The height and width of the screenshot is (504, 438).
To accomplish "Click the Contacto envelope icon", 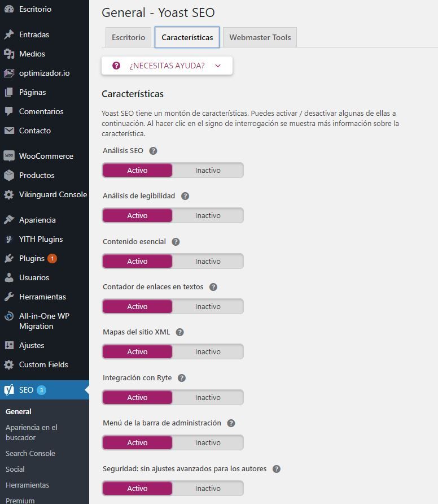I will pyautogui.click(x=9, y=131).
